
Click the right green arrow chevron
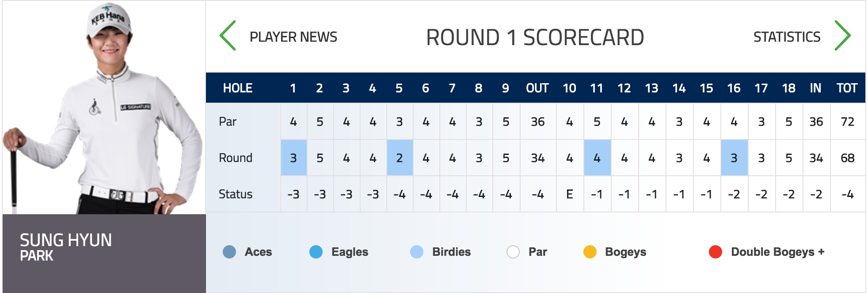[x=842, y=36]
